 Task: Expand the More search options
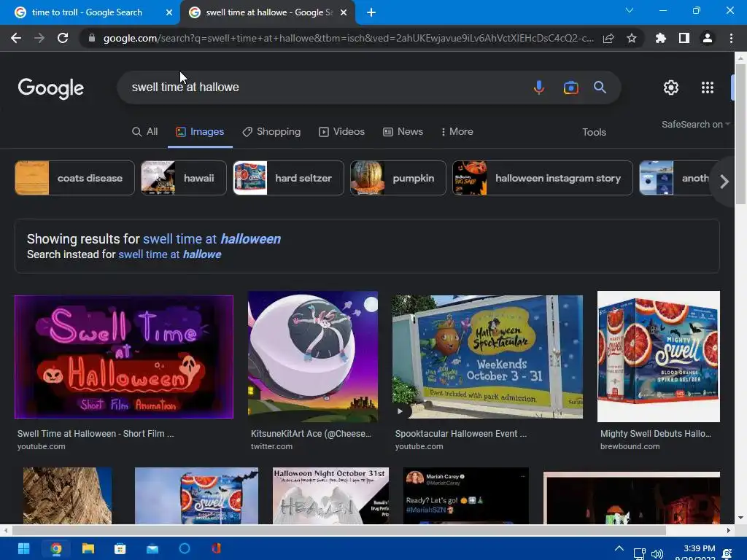point(457,131)
